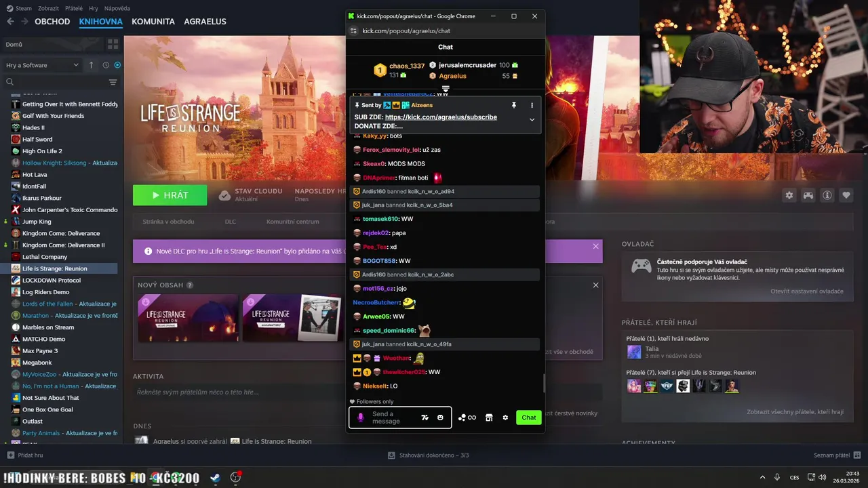Show game info icon on game page
The width and height of the screenshot is (868, 488).
[827, 195]
